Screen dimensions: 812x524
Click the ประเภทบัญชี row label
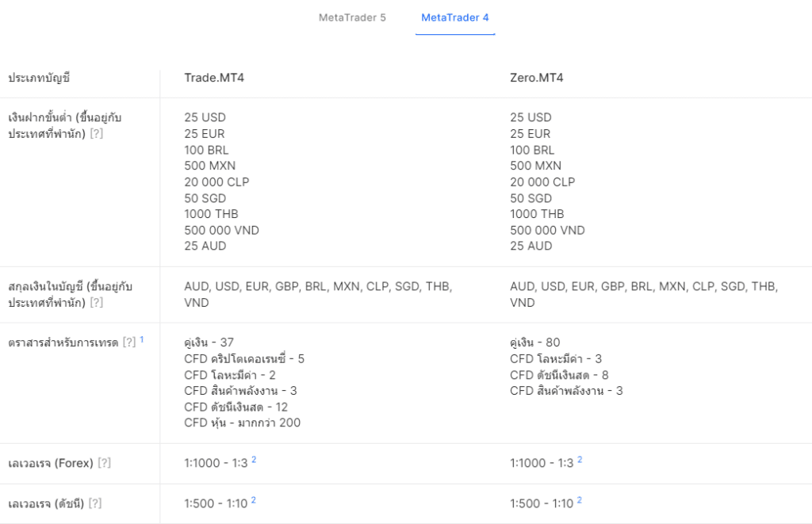(x=39, y=78)
